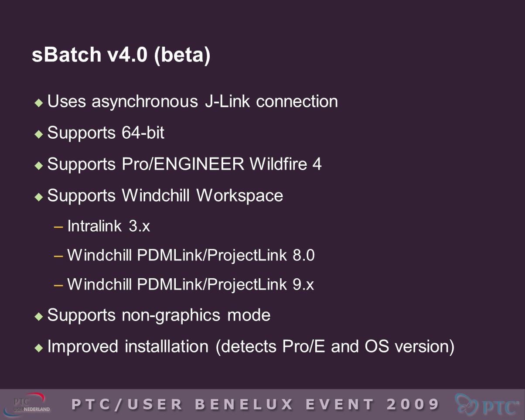The height and width of the screenshot is (420, 525).
Task: Click the Supports 64-bit text line
Action: click(x=106, y=133)
